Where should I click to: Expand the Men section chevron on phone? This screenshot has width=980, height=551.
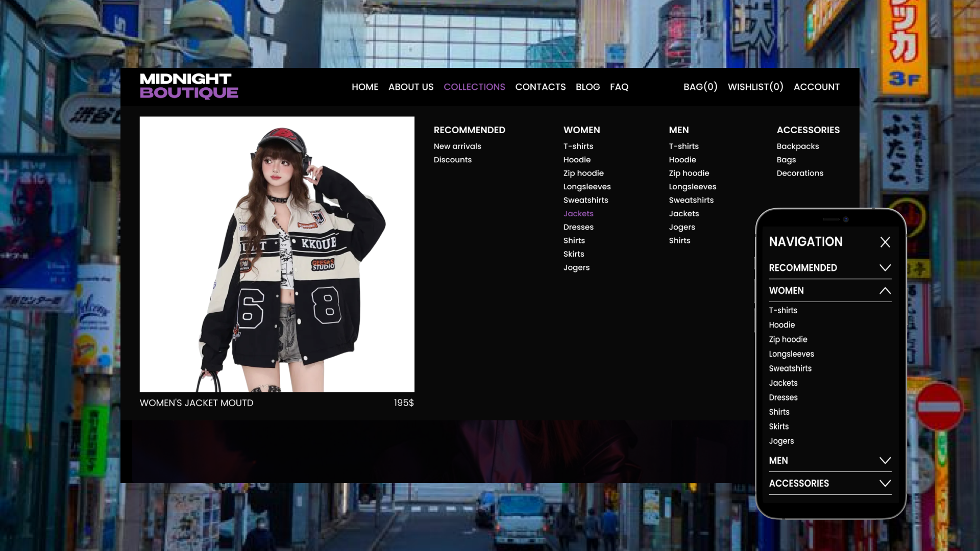click(x=885, y=461)
